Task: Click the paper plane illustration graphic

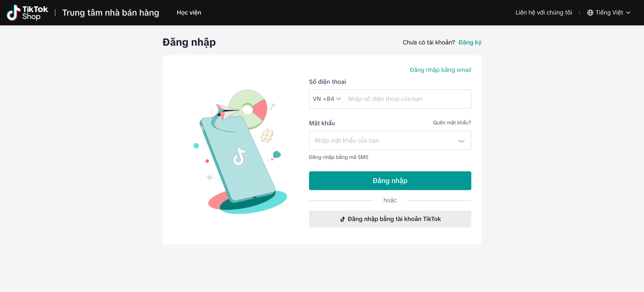Action: pyautogui.click(x=226, y=111)
